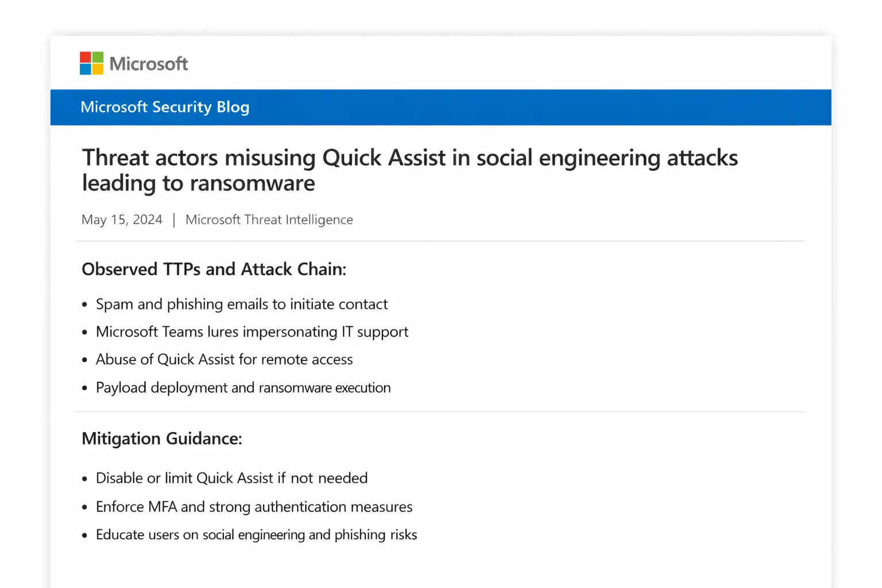The width and height of the screenshot is (882, 588).
Task: Click the vertical separator between date and author
Action: point(174,220)
